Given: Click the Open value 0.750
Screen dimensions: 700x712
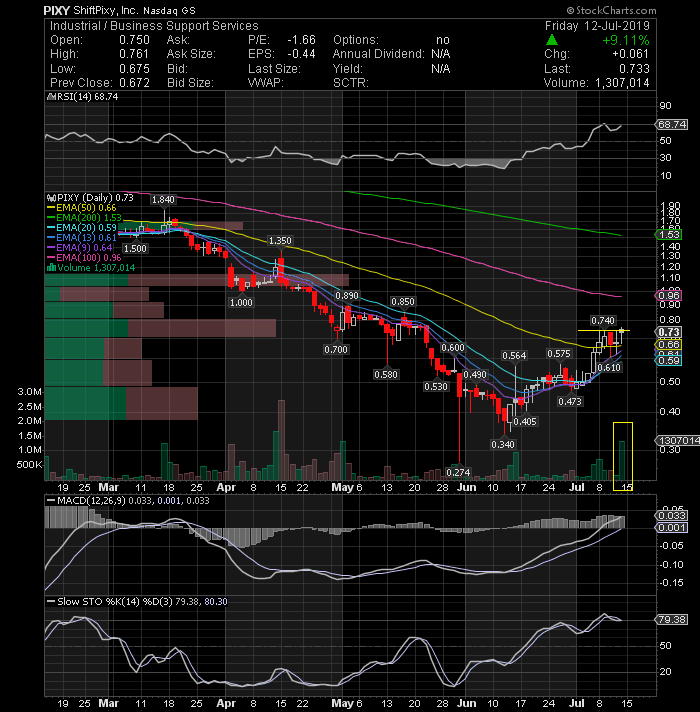Looking at the screenshot, I should (134, 40).
